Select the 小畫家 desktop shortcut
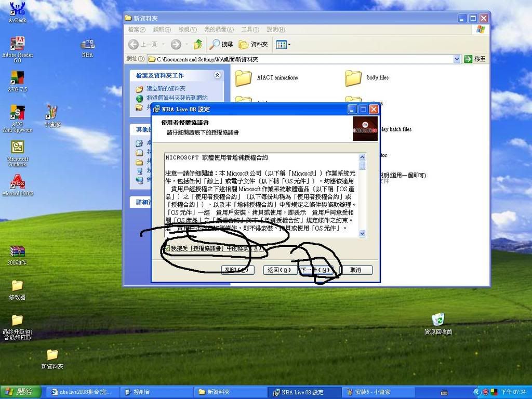This screenshot has height=399, width=532. click(52, 116)
